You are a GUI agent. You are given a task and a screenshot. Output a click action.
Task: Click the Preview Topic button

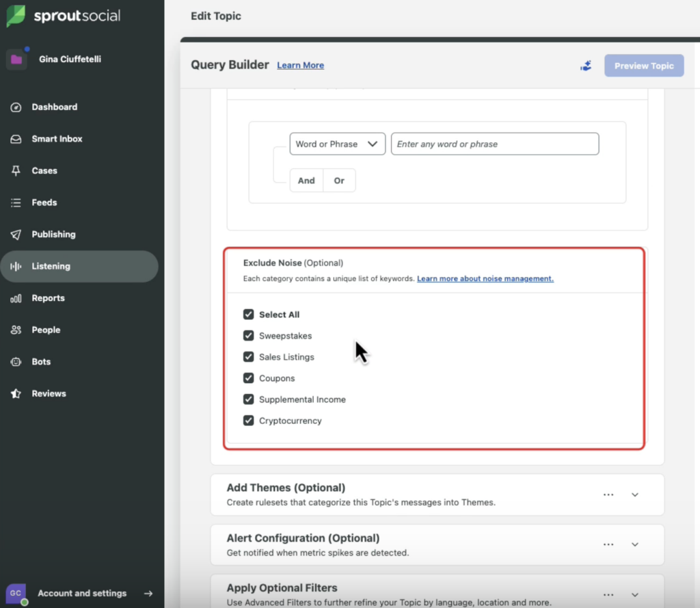(643, 65)
